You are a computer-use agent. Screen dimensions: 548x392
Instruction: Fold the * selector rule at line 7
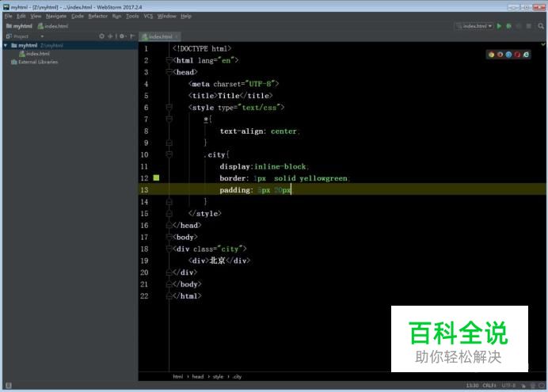coord(169,120)
